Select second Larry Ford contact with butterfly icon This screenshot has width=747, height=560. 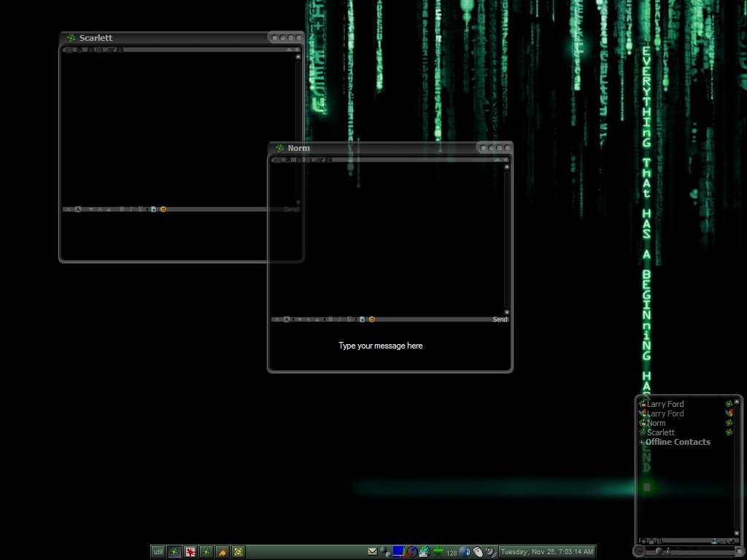click(x=665, y=413)
